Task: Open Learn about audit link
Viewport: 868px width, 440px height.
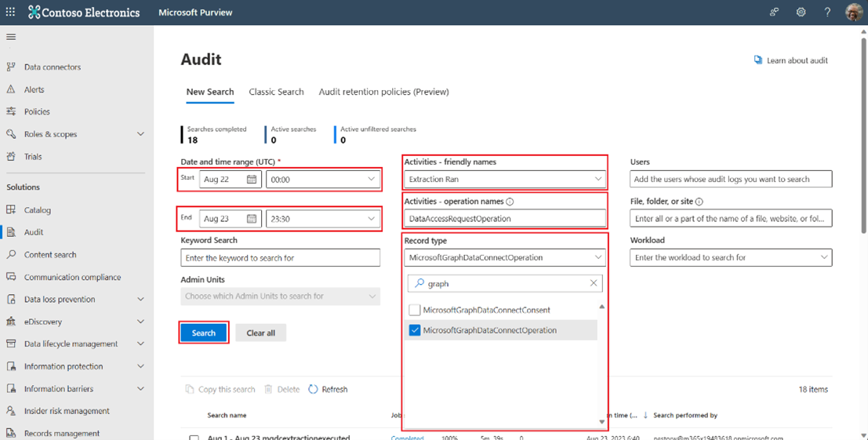Action: pyautogui.click(x=791, y=60)
